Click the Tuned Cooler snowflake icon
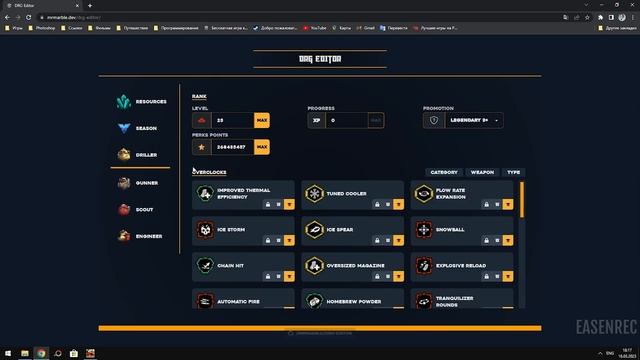This screenshot has height=360, width=640. [314, 193]
